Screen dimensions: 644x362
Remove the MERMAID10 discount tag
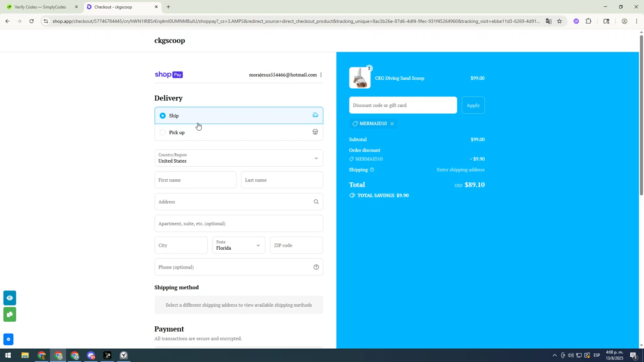click(392, 124)
